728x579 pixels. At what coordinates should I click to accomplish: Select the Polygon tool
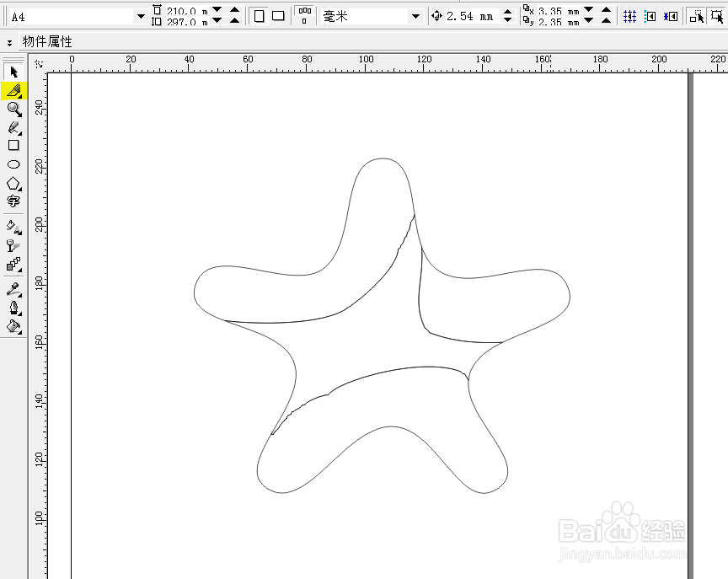13,184
